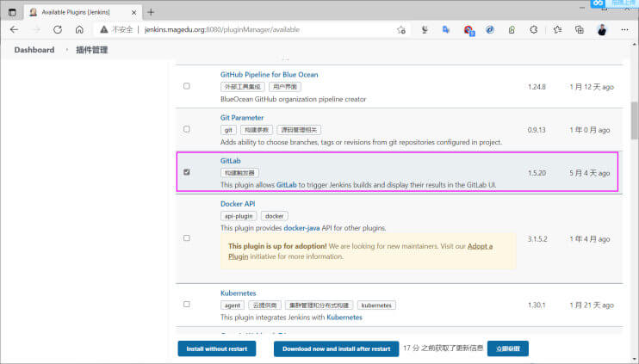Check GitHub Pipeline for Blue Ocean checkbox

click(x=187, y=86)
